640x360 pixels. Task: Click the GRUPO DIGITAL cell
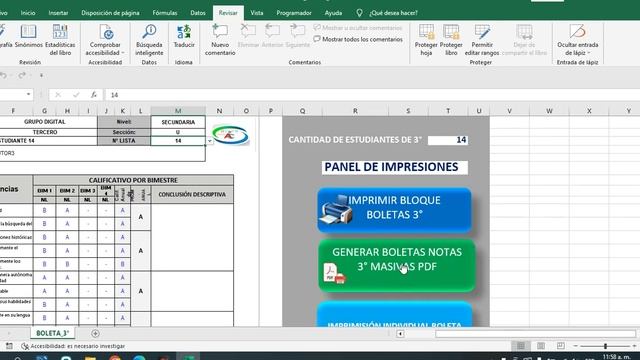(45, 122)
